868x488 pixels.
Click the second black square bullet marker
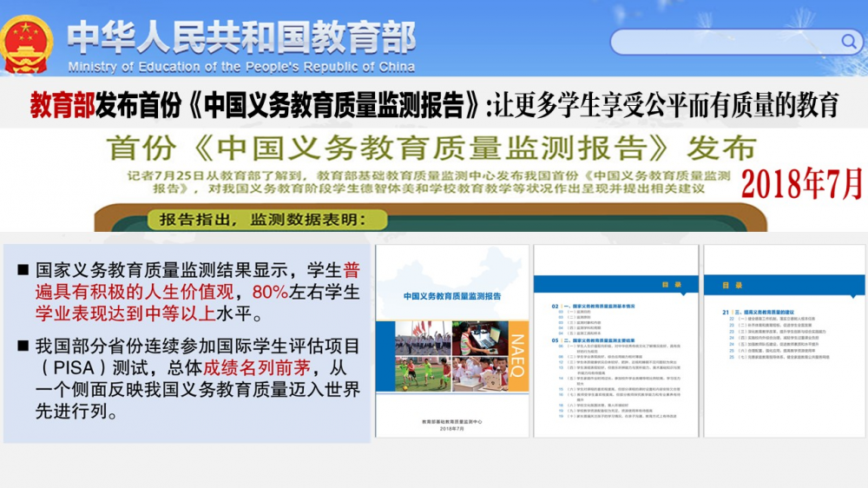[23, 346]
